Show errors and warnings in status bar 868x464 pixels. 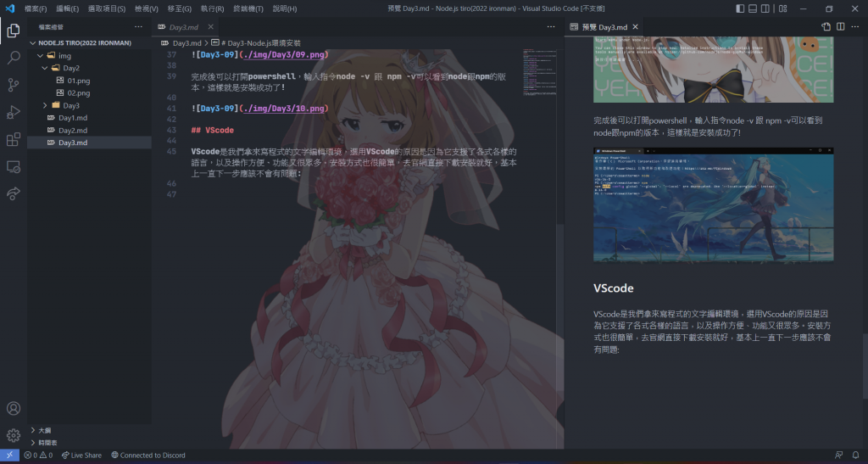pos(38,456)
